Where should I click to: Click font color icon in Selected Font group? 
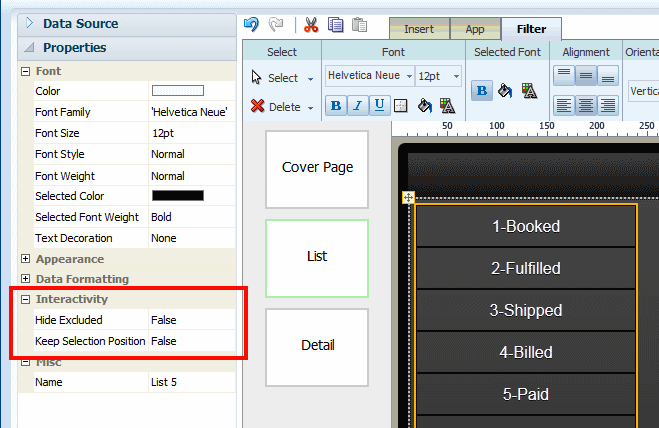point(529,90)
